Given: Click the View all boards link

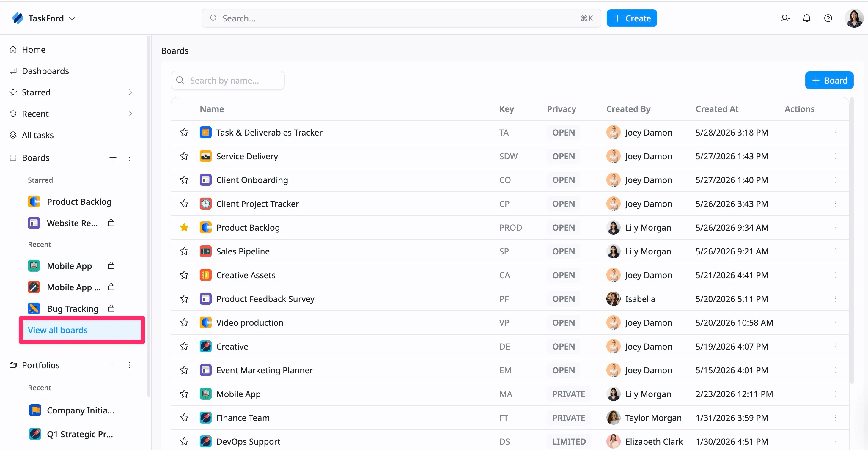Looking at the screenshot, I should pos(58,330).
